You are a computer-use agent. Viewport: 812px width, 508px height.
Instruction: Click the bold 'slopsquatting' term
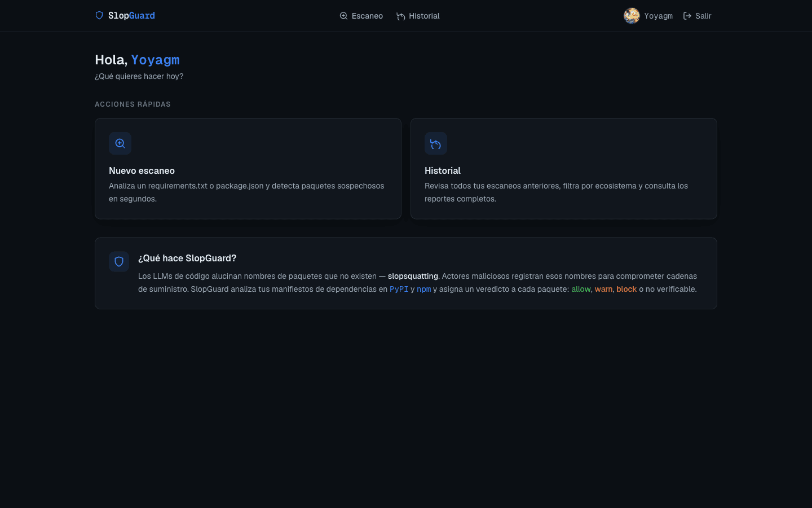pos(413,276)
